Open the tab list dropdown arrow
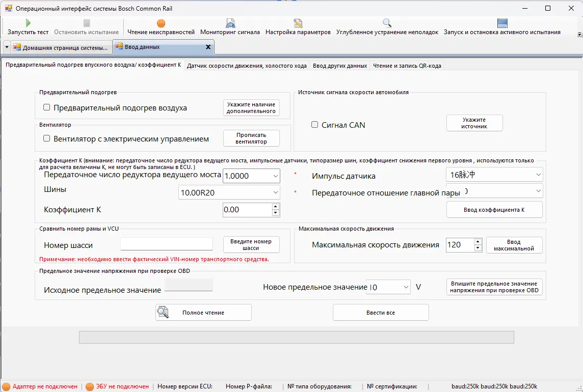The image size is (583, 392). click(x=6, y=47)
